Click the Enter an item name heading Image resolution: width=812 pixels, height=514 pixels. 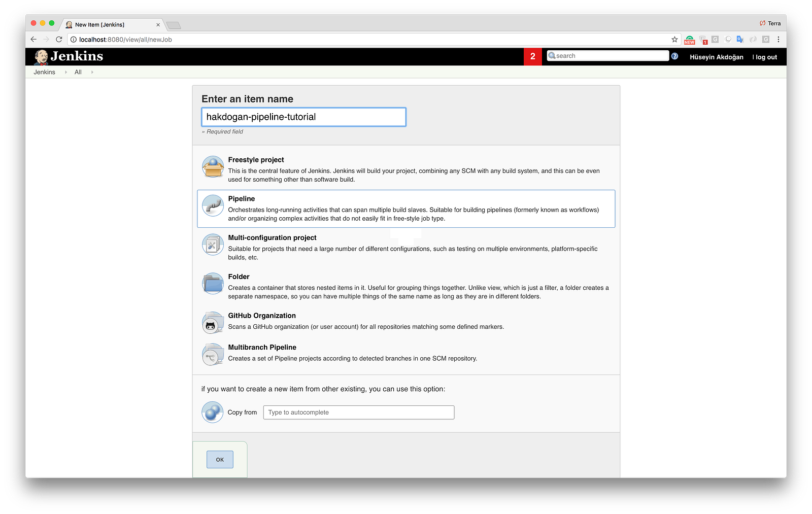(x=247, y=99)
